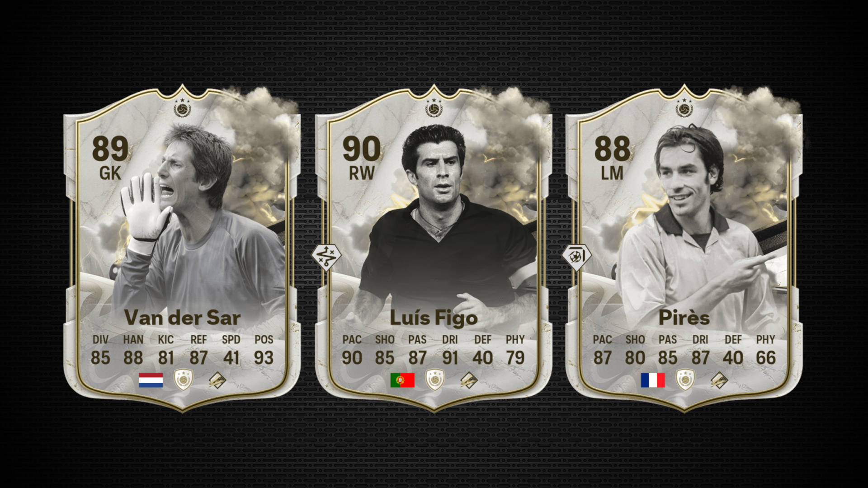The width and height of the screenshot is (868, 488).
Task: Click the Icon league badge on Pirès card
Action: [x=685, y=380]
